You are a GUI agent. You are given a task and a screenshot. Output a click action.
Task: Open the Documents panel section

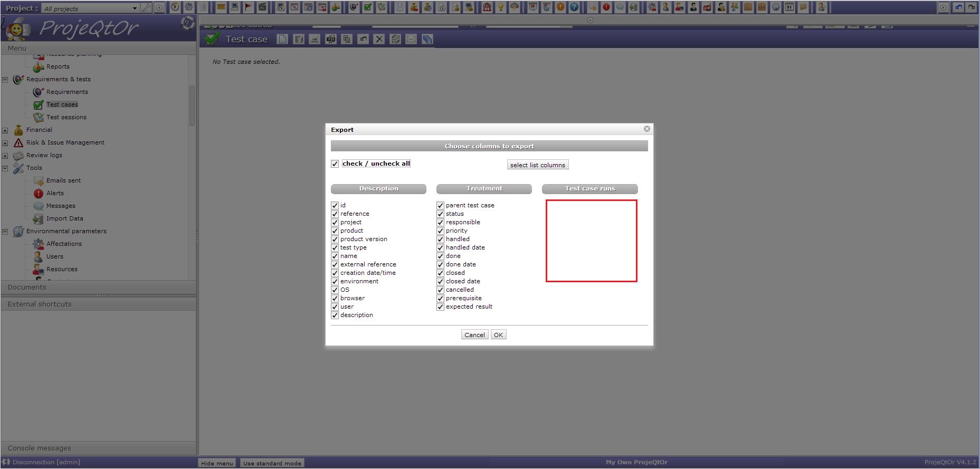tap(27, 288)
